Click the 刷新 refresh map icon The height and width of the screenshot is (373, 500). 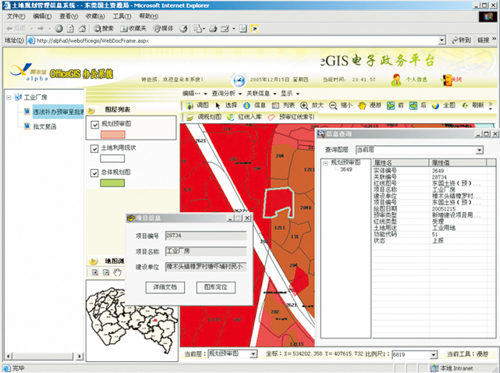465,105
